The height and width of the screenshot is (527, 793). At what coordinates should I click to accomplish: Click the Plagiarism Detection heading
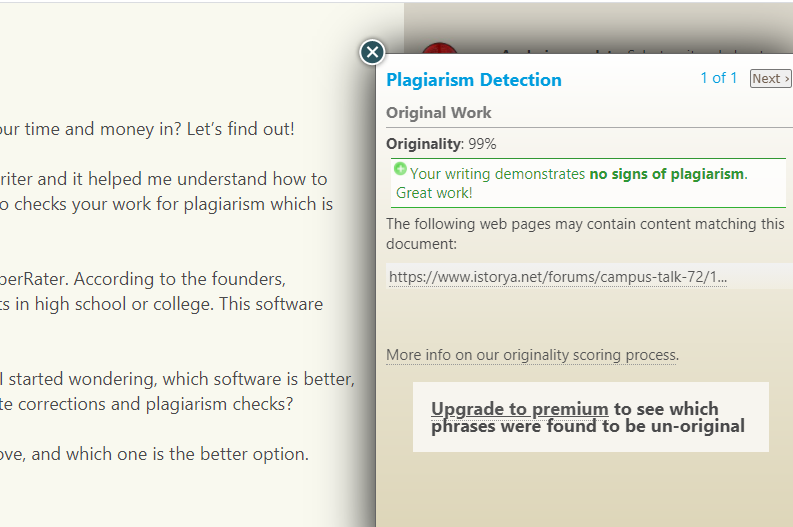474,80
